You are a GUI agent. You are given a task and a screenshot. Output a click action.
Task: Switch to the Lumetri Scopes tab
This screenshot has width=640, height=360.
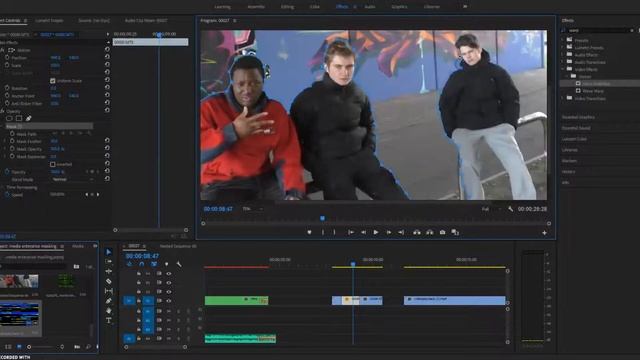(x=49, y=20)
